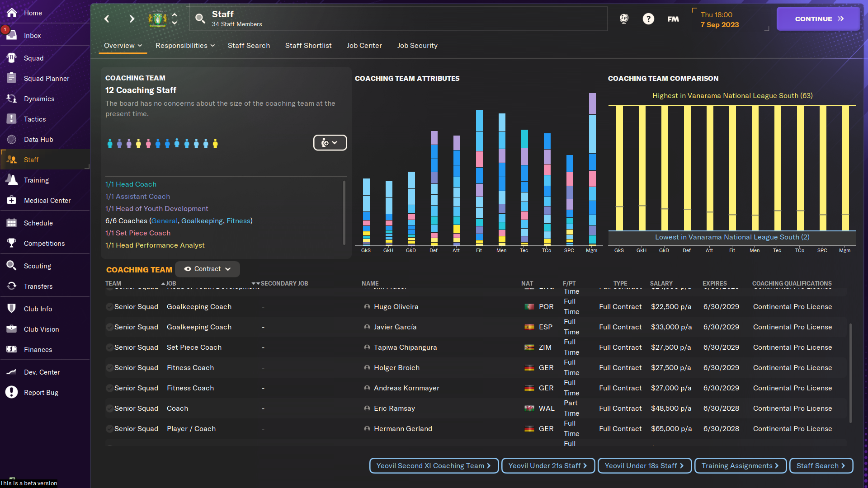Screen dimensions: 868x488
Task: Open Squad Planner icon
Action: tap(12, 78)
